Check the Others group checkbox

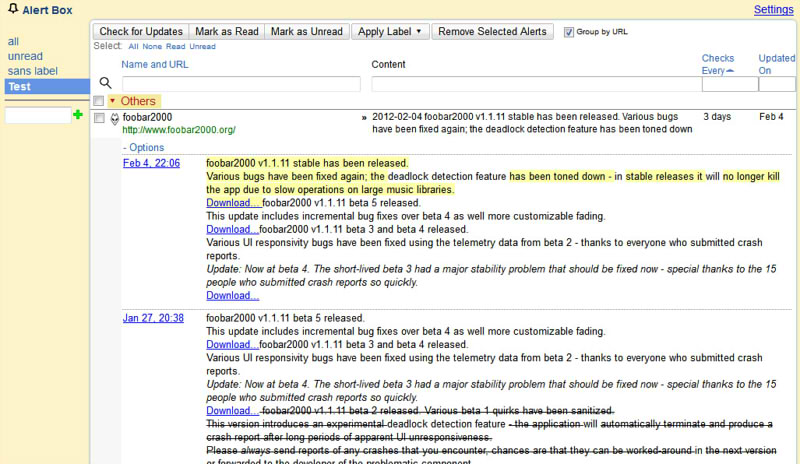point(99,101)
